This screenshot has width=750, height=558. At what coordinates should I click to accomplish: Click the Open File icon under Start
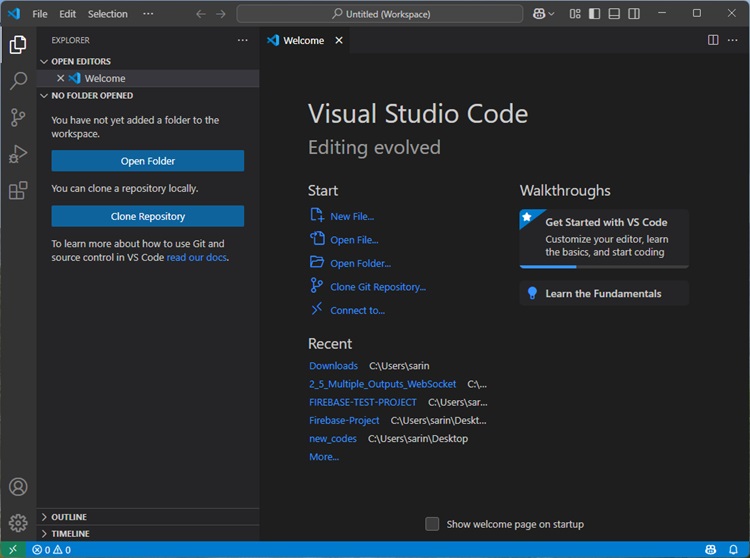tap(317, 238)
